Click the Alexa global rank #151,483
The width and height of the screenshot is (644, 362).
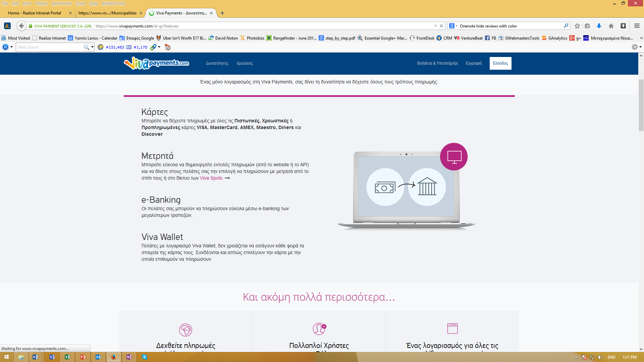click(x=115, y=47)
